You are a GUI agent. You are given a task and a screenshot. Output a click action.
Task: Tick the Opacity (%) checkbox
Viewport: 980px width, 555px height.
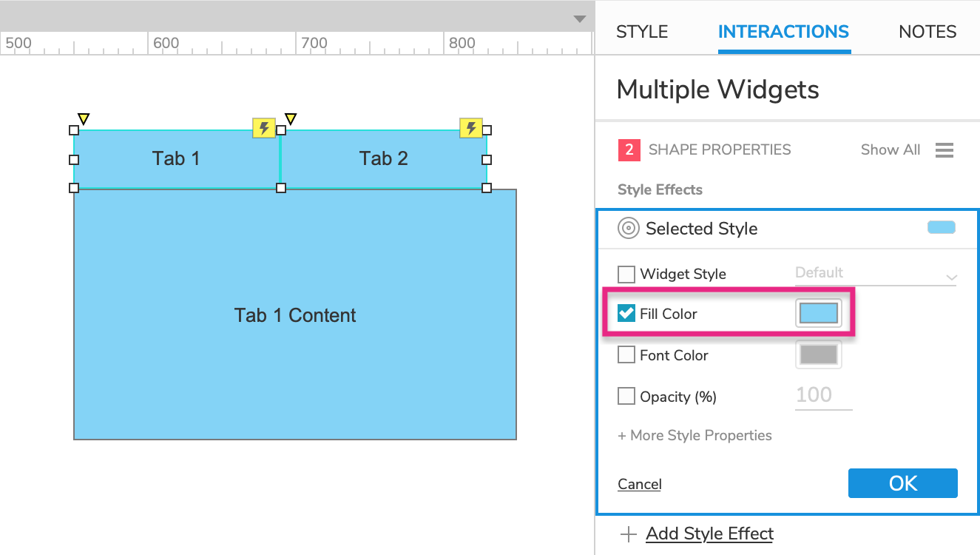626,397
